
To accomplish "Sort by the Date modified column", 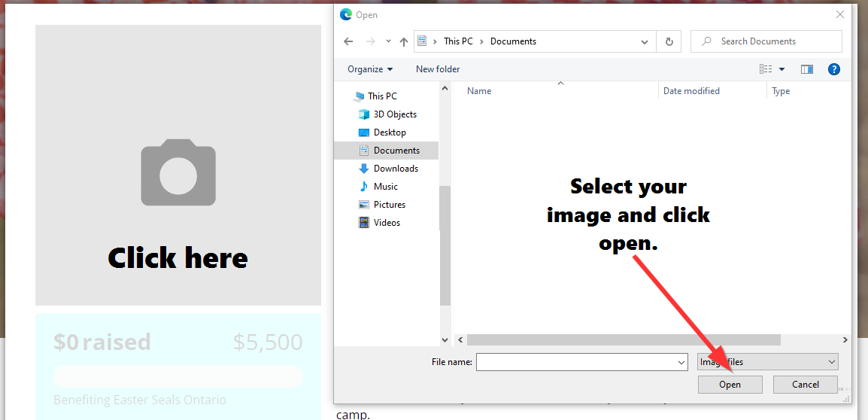I will point(691,91).
